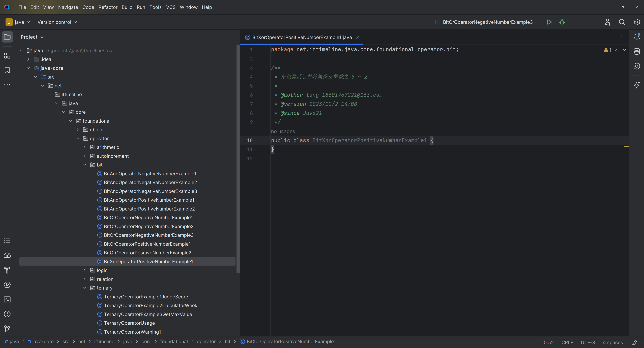Change 4 spaces indent setting
The width and height of the screenshot is (644, 348).
[x=612, y=342]
